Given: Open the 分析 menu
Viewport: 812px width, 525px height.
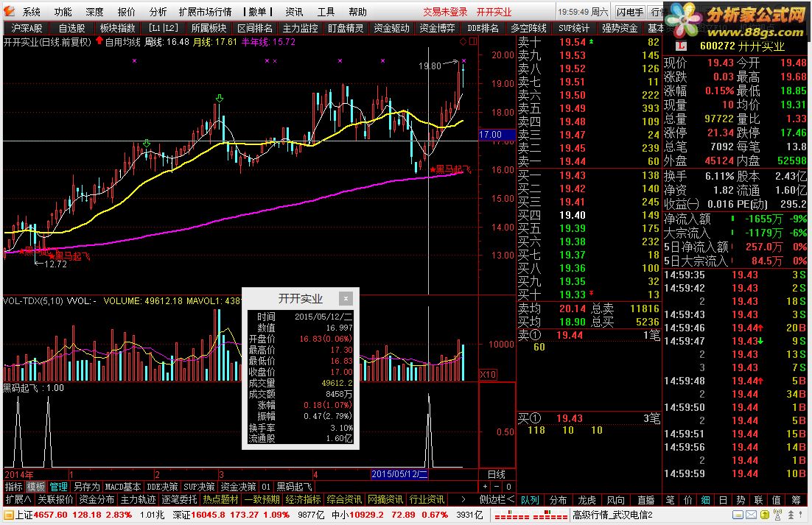Looking at the screenshot, I should (x=158, y=12).
